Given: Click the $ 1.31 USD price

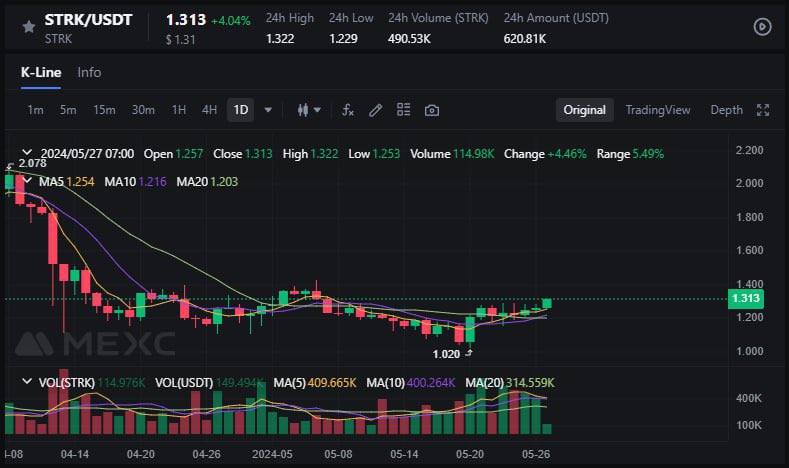Looking at the screenshot, I should (181, 40).
